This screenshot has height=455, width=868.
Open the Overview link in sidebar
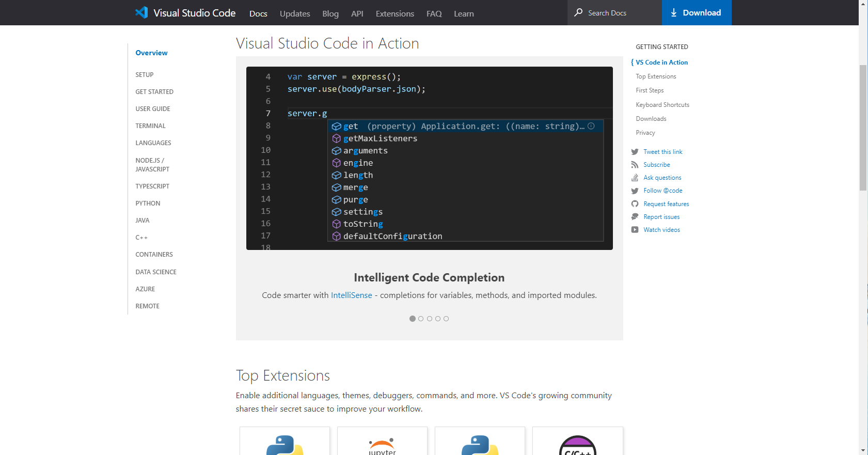(x=151, y=53)
